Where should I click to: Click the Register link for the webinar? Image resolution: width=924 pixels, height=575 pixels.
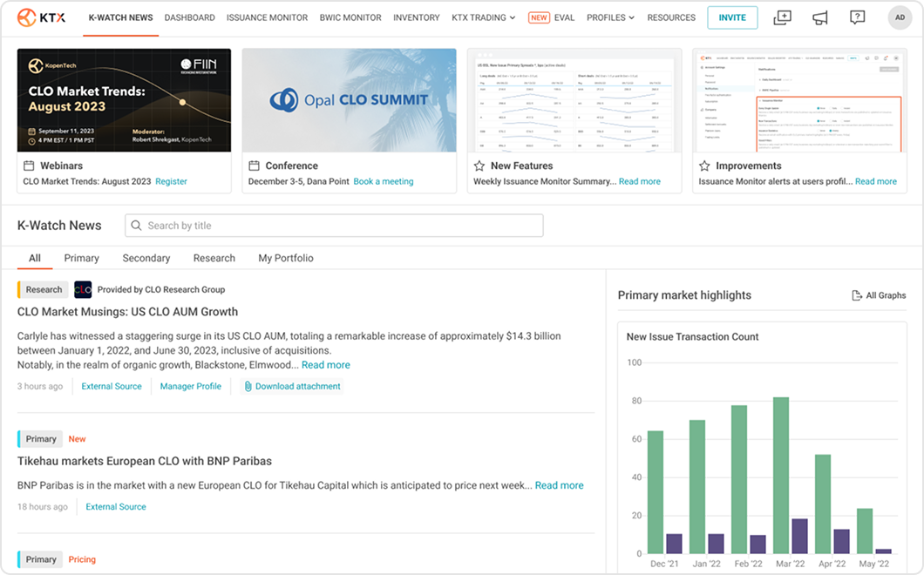click(171, 181)
